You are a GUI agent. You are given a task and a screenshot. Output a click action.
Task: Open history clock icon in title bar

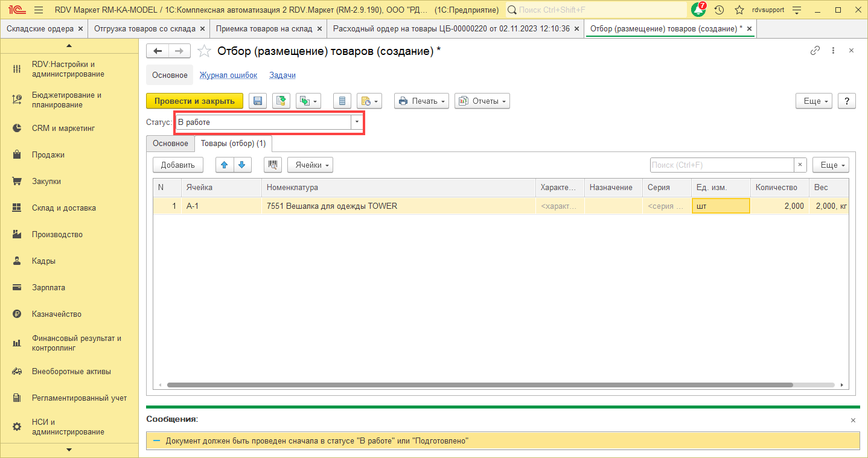click(x=719, y=10)
